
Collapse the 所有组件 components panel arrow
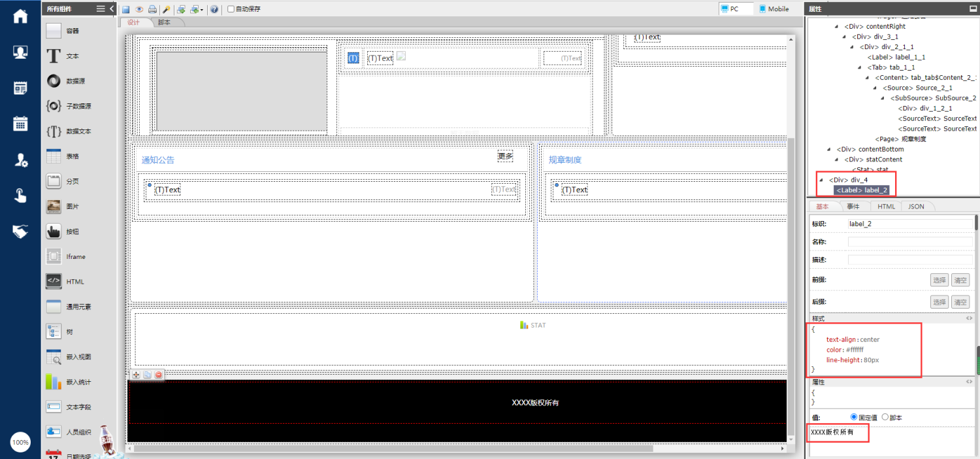(112, 8)
